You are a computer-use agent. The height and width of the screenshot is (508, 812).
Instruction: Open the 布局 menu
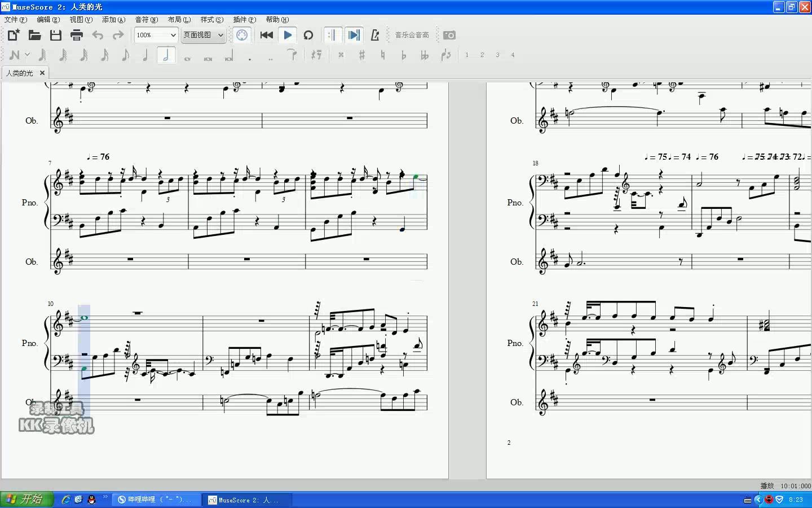(x=179, y=20)
